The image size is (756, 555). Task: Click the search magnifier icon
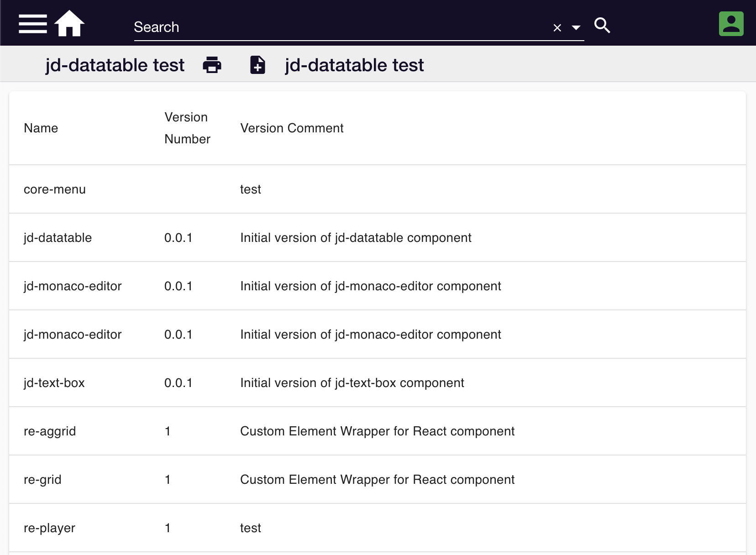[602, 26]
